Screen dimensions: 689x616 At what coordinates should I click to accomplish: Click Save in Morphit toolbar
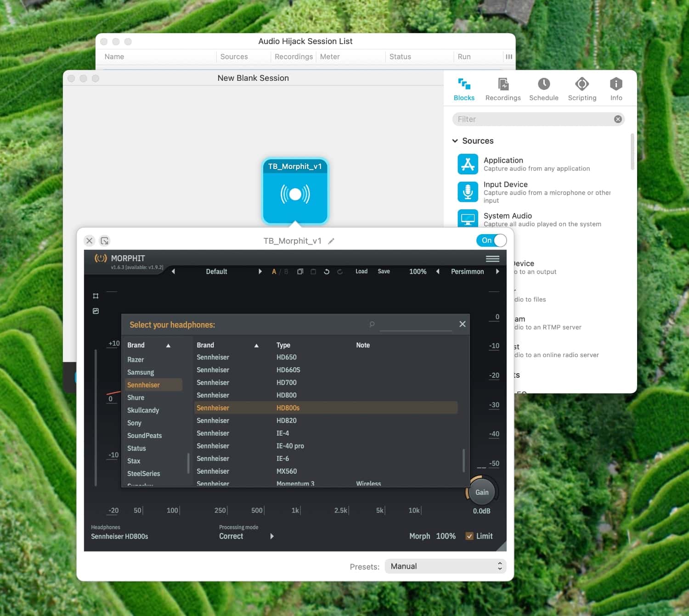tap(384, 271)
